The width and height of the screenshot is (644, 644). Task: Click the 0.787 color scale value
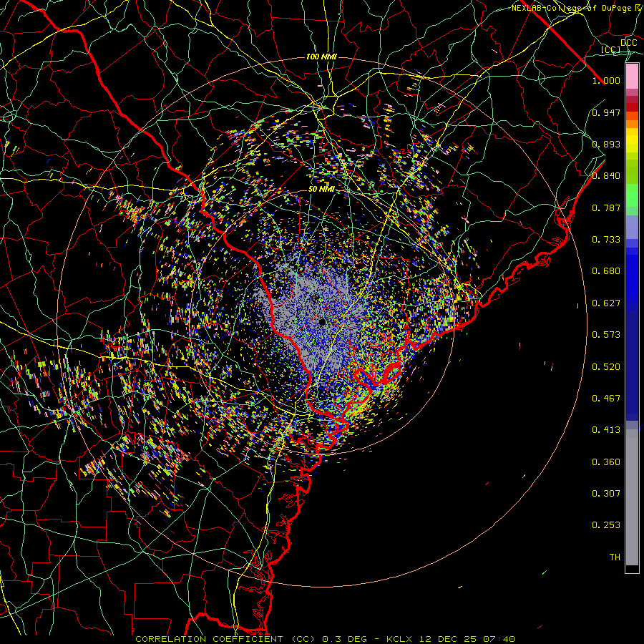(x=606, y=208)
